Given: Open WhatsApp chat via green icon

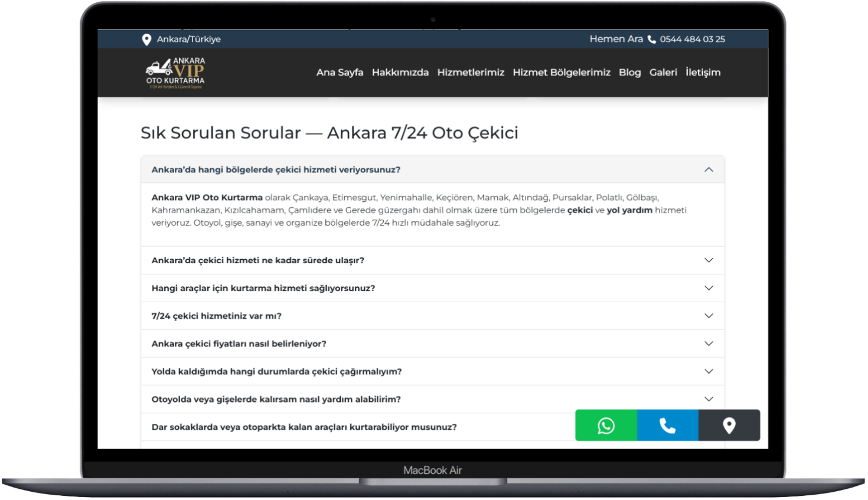Looking at the screenshot, I should [606, 425].
